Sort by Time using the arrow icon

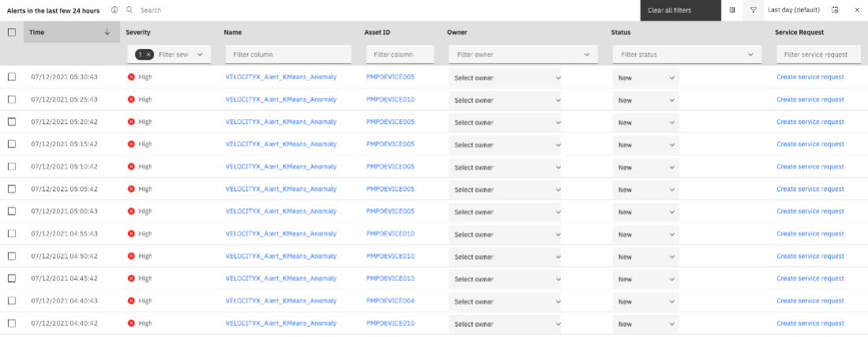point(107,32)
